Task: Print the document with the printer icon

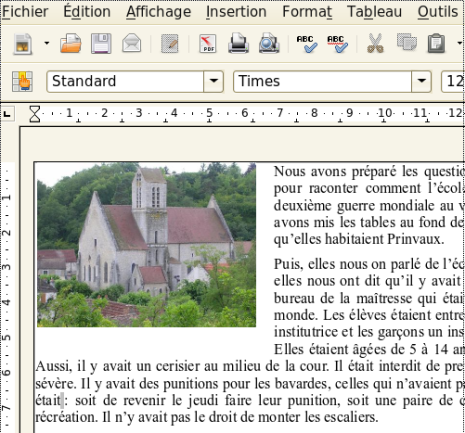Action: [238, 44]
